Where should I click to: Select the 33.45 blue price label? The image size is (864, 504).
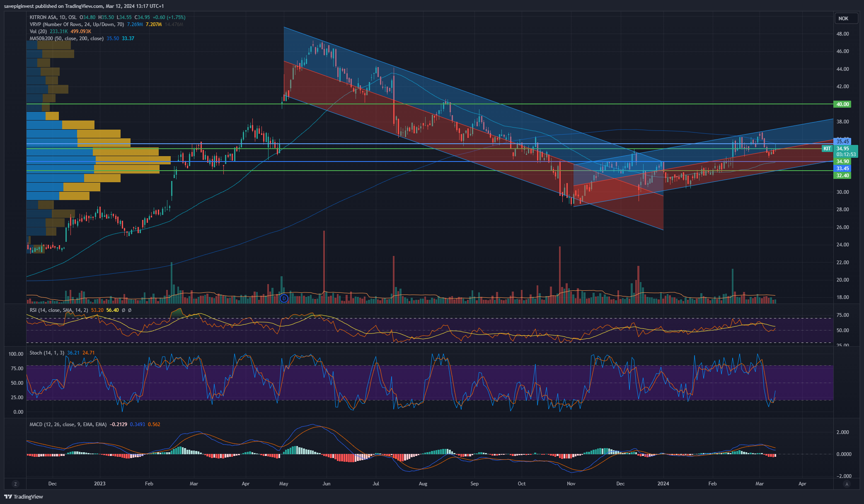tap(842, 169)
